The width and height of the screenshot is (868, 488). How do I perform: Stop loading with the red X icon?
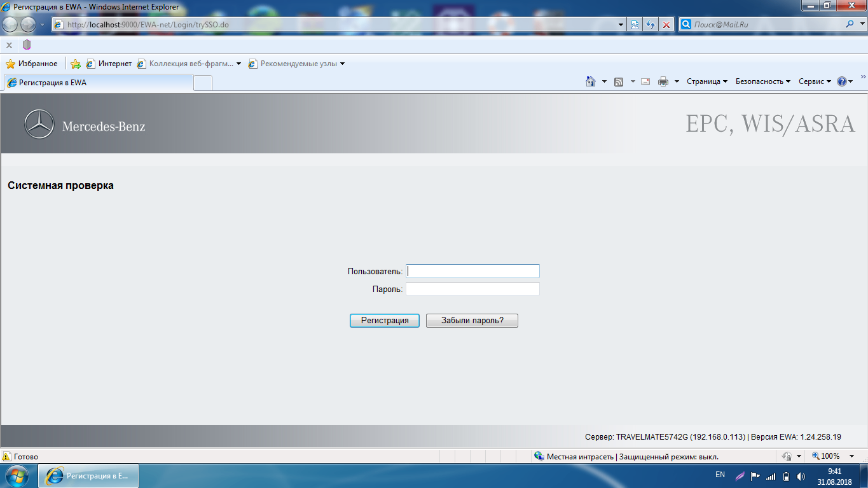tap(666, 25)
